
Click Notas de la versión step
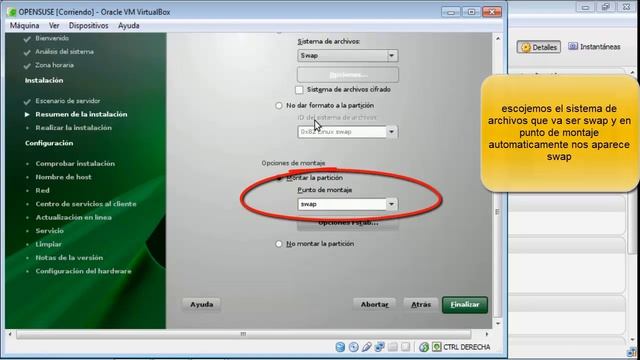click(x=69, y=258)
